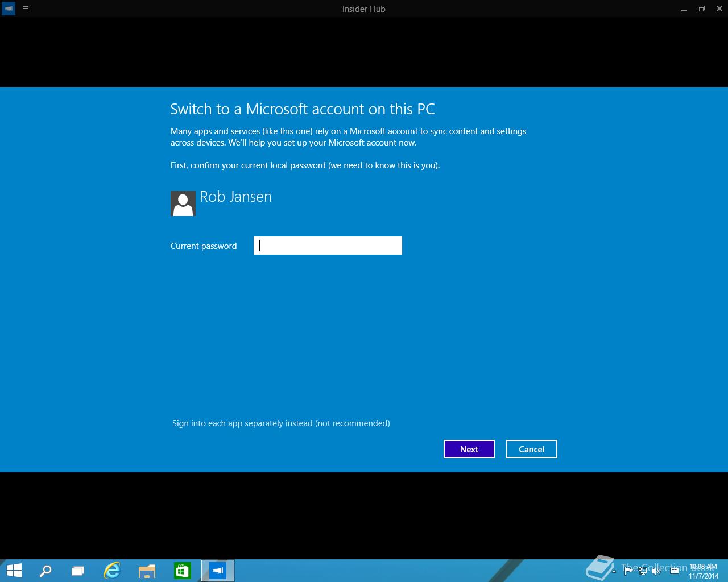The height and width of the screenshot is (582, 728).
Task: Open File Explorer from the taskbar
Action: (147, 571)
